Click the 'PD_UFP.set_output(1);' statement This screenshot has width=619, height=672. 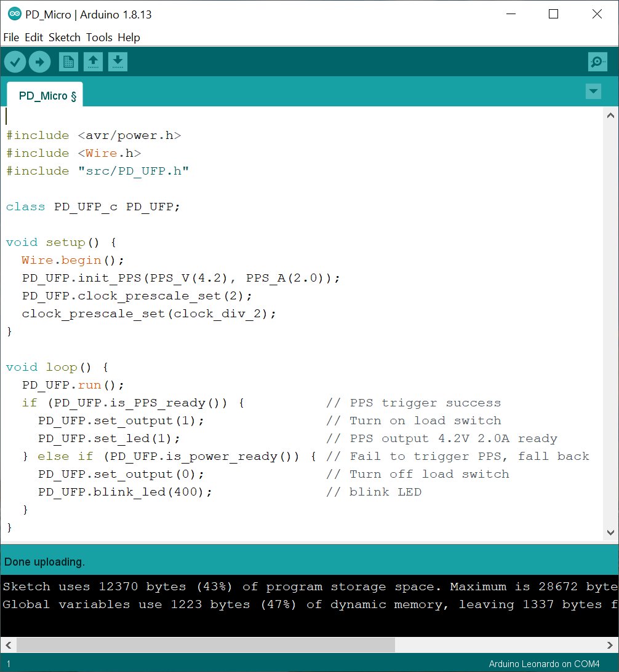[x=121, y=421]
